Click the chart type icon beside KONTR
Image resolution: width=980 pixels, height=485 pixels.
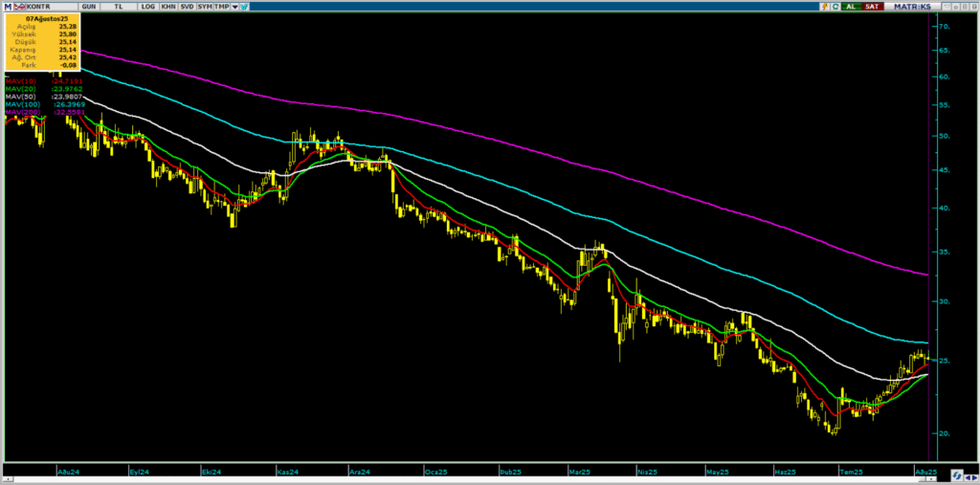[x=17, y=6]
